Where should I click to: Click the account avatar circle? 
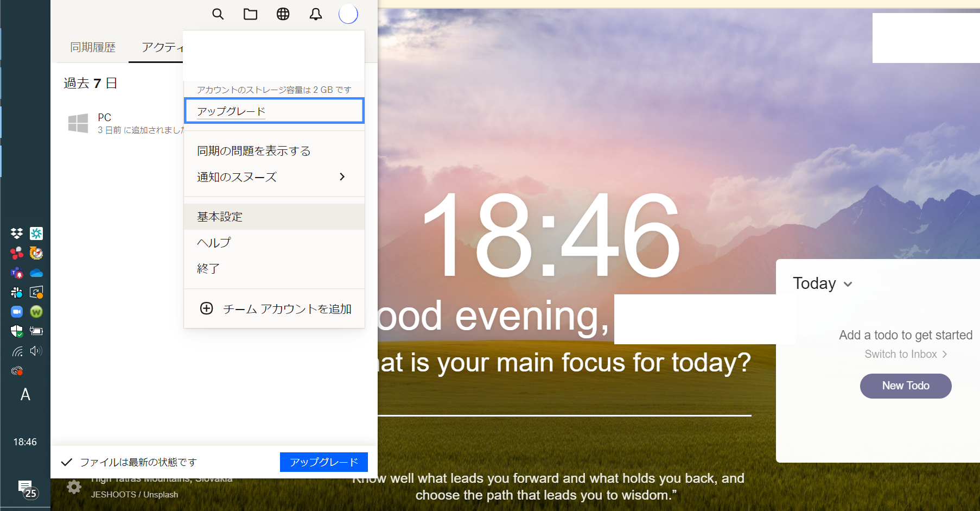coord(348,14)
